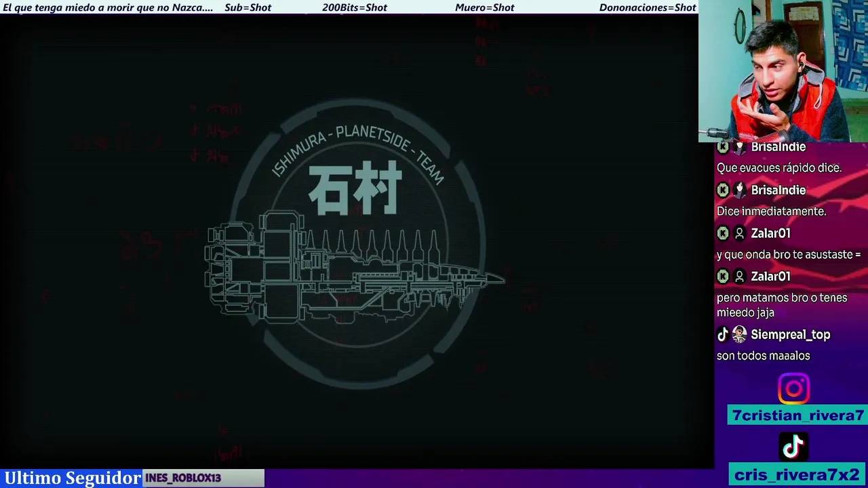The height and width of the screenshot is (488, 868).
Task: Click chat message 'Que evacues rápido dice.'
Action: click(779, 168)
